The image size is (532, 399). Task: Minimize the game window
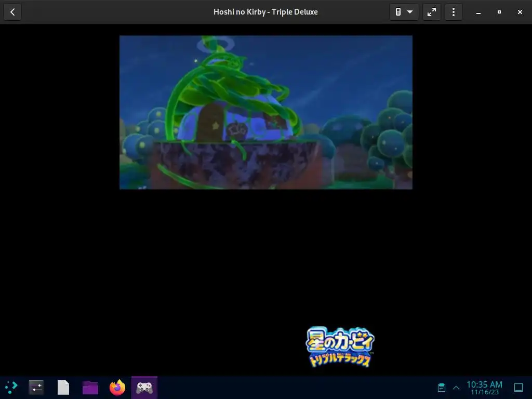pyautogui.click(x=478, y=12)
